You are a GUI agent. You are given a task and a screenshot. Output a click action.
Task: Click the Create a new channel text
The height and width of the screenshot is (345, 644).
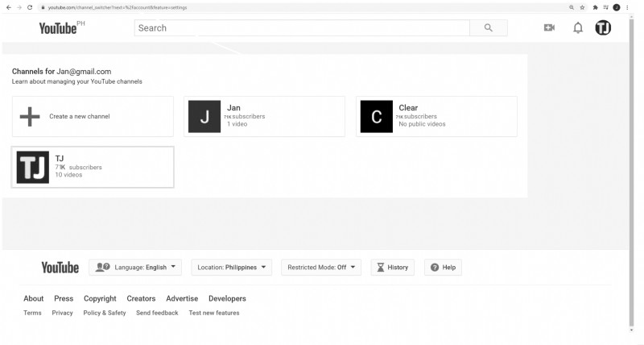click(x=79, y=116)
